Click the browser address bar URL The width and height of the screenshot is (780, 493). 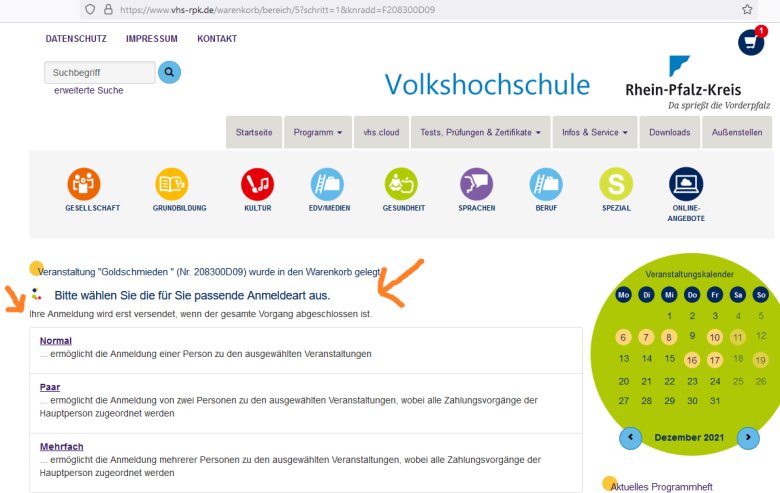278,9
